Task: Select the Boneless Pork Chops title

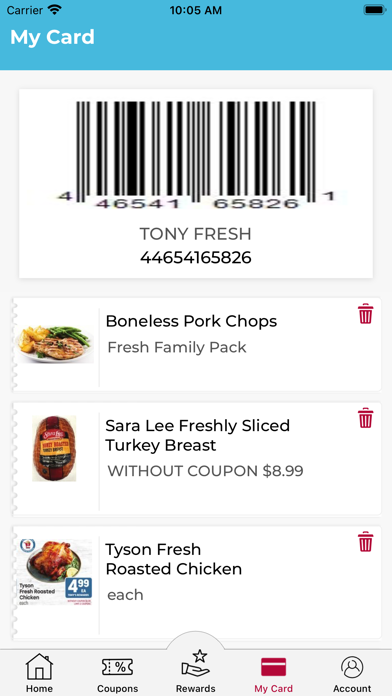Action: click(191, 321)
